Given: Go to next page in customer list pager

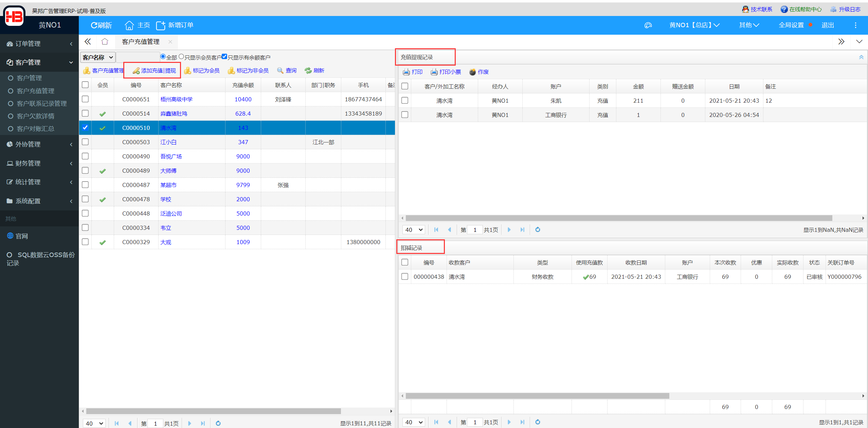Looking at the screenshot, I should (189, 423).
